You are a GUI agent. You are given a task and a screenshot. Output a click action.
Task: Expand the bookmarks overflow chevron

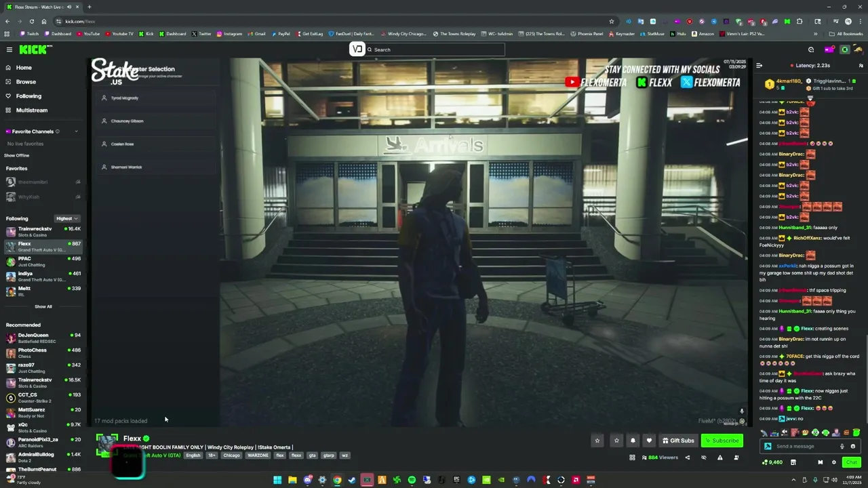click(815, 34)
